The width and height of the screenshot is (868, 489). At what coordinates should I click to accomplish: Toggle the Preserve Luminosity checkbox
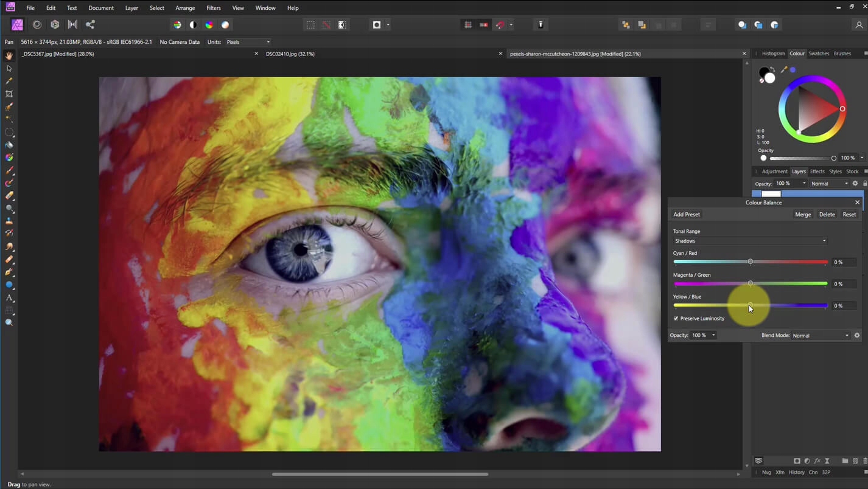(x=676, y=319)
